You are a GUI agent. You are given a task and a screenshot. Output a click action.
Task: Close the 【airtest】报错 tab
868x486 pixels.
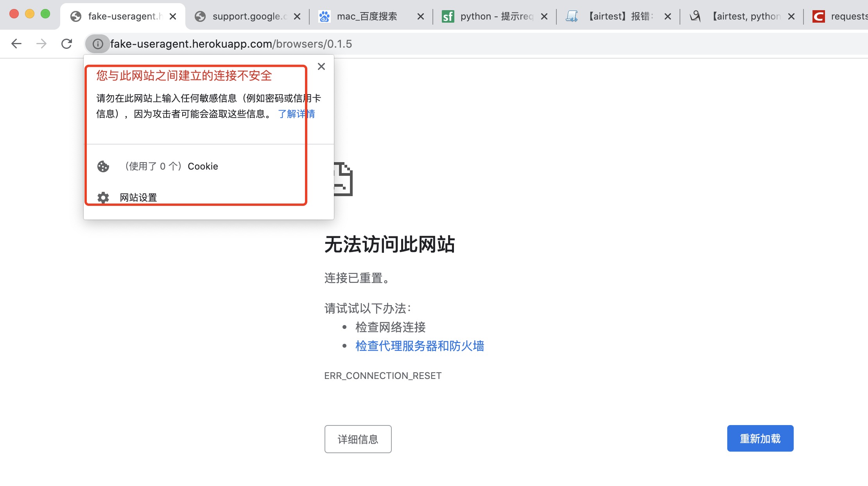(x=667, y=16)
